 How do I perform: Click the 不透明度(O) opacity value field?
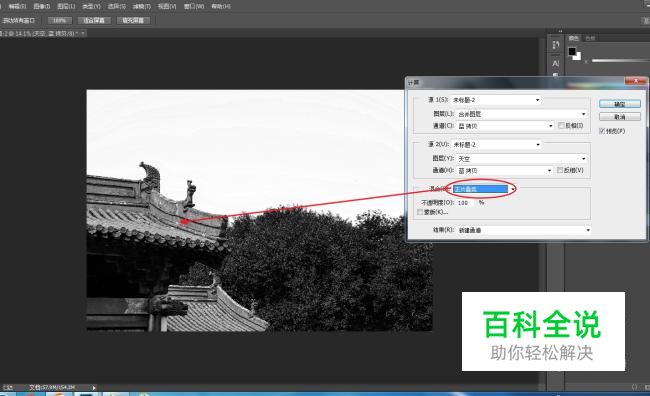click(x=466, y=203)
